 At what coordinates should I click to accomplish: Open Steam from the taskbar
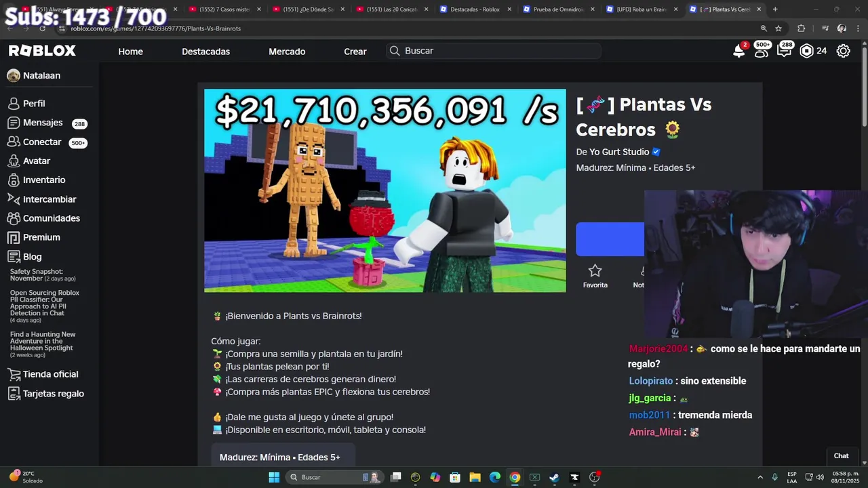[x=554, y=477]
